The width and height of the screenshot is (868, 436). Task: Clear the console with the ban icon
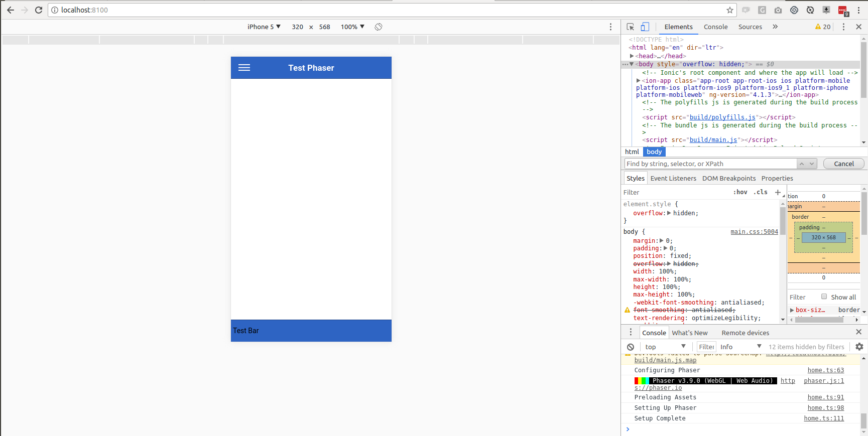click(x=631, y=347)
